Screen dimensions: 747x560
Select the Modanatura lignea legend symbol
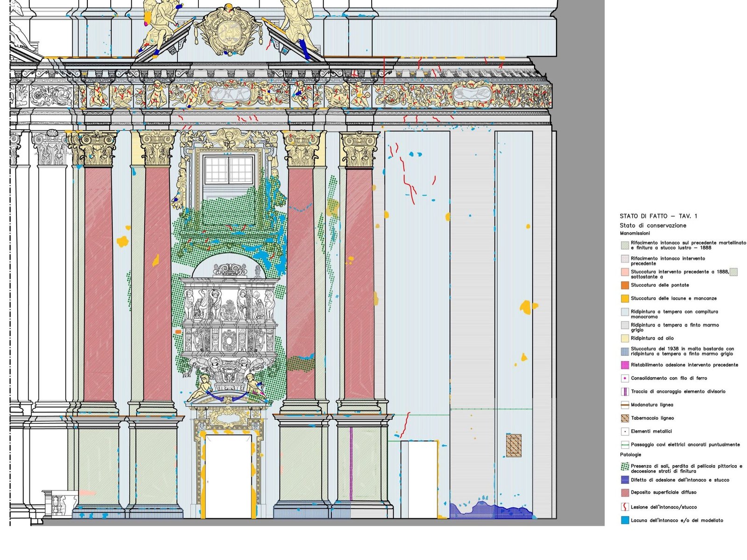point(625,405)
